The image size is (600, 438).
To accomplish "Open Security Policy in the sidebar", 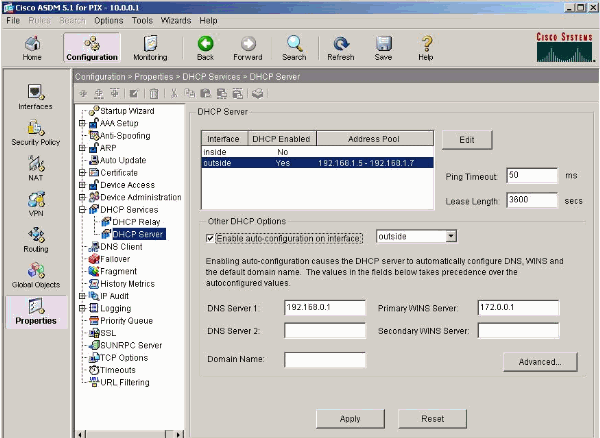I will click(35, 133).
